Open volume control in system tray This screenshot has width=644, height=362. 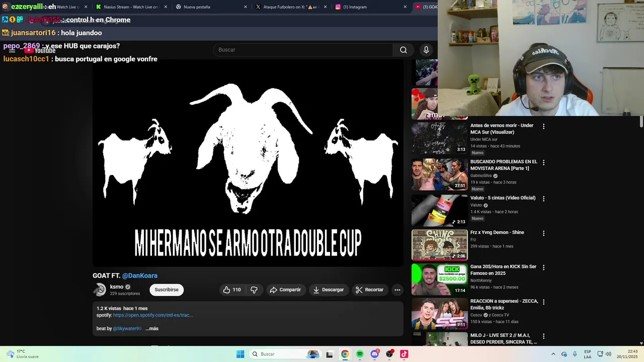coord(608,354)
